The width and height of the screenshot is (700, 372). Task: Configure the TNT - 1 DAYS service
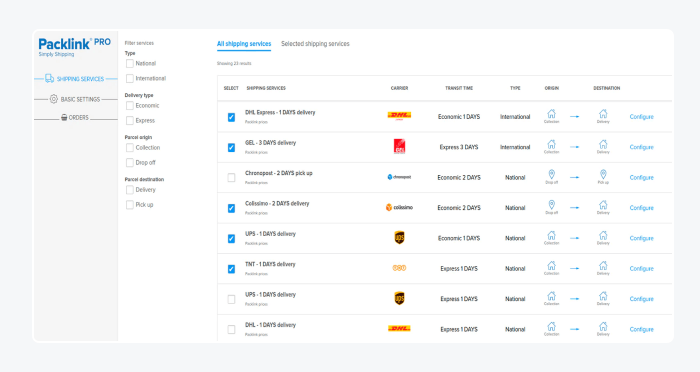click(642, 268)
